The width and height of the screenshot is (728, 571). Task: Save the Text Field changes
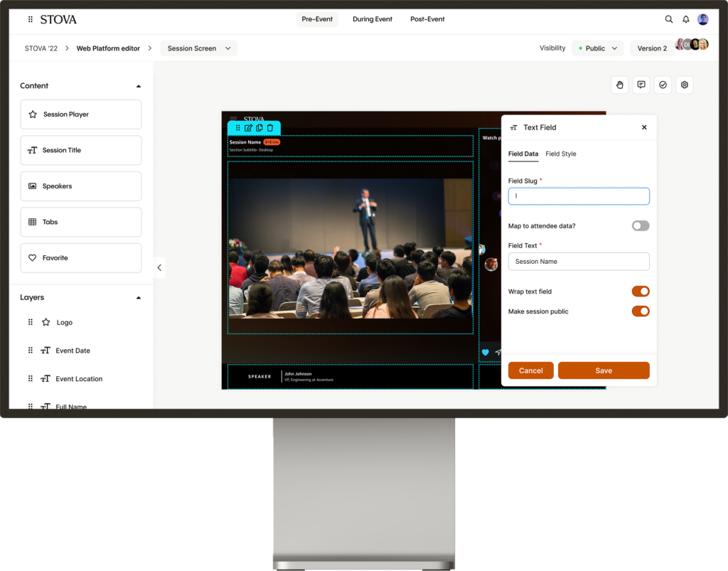pyautogui.click(x=603, y=370)
